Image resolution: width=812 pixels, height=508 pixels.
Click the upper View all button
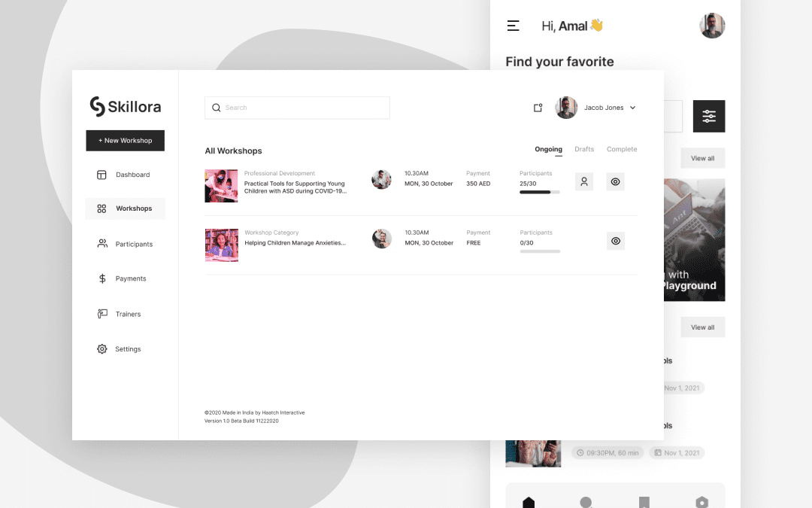click(703, 158)
